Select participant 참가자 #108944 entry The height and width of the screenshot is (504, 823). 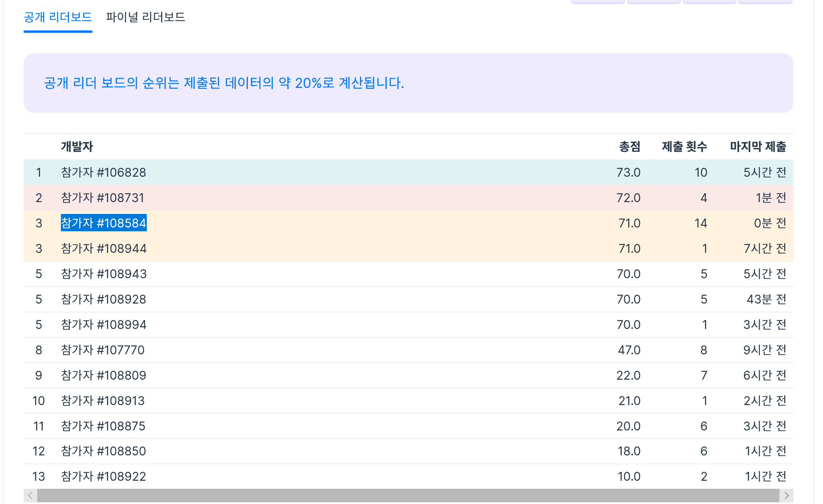[x=104, y=249]
